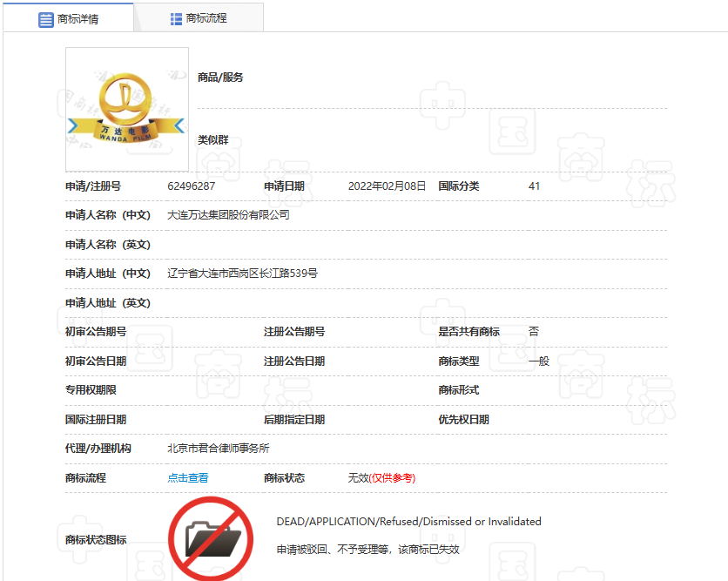
Task: Click the list icon on 商标详情 tab
Action: [x=46, y=19]
